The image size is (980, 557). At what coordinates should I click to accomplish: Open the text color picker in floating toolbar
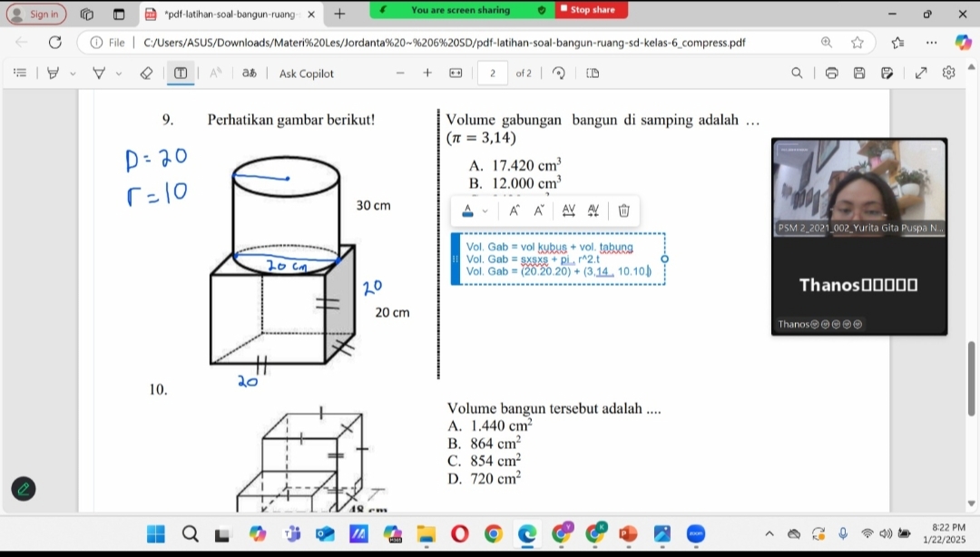click(x=467, y=210)
